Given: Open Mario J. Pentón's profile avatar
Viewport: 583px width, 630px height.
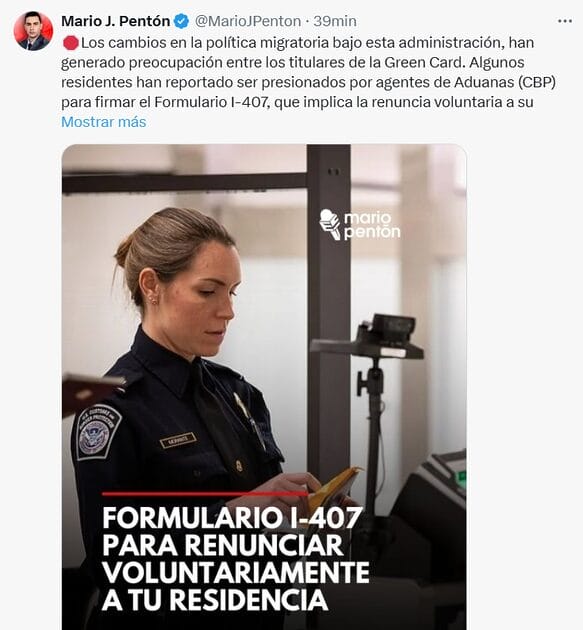Looking at the screenshot, I should [33, 31].
